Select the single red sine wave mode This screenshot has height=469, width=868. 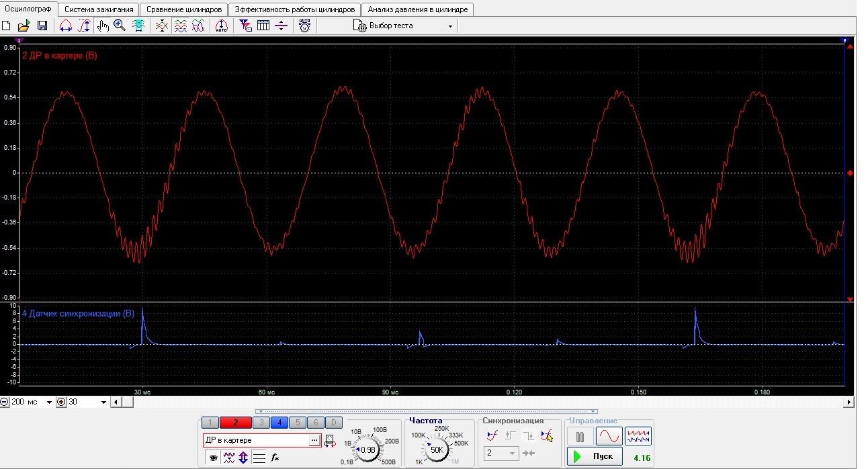tap(609, 436)
